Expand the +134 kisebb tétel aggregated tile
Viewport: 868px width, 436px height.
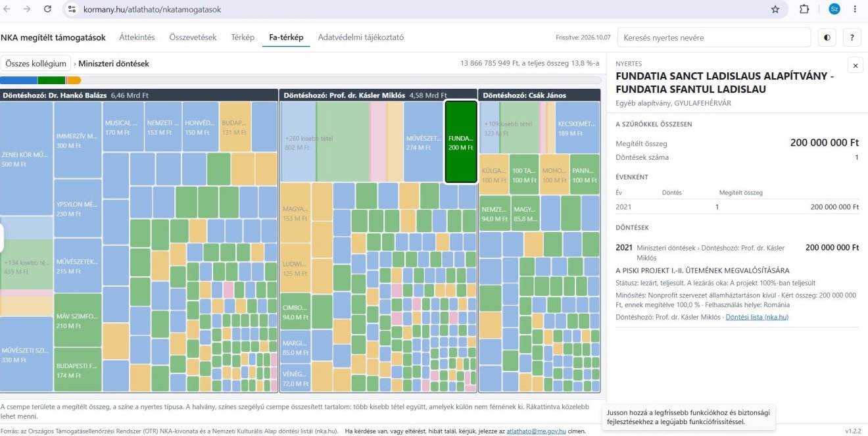coord(26,267)
